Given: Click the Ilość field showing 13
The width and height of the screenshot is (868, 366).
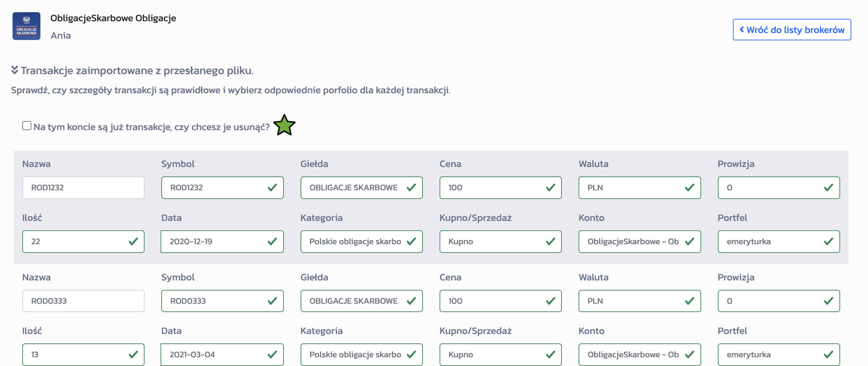Looking at the screenshot, I should click(83, 355).
